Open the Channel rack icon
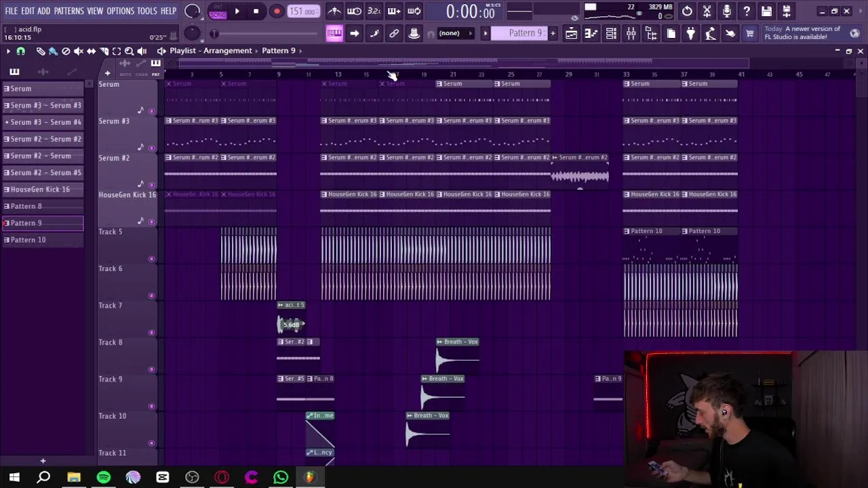Image resolution: width=868 pixels, height=488 pixels. click(611, 34)
